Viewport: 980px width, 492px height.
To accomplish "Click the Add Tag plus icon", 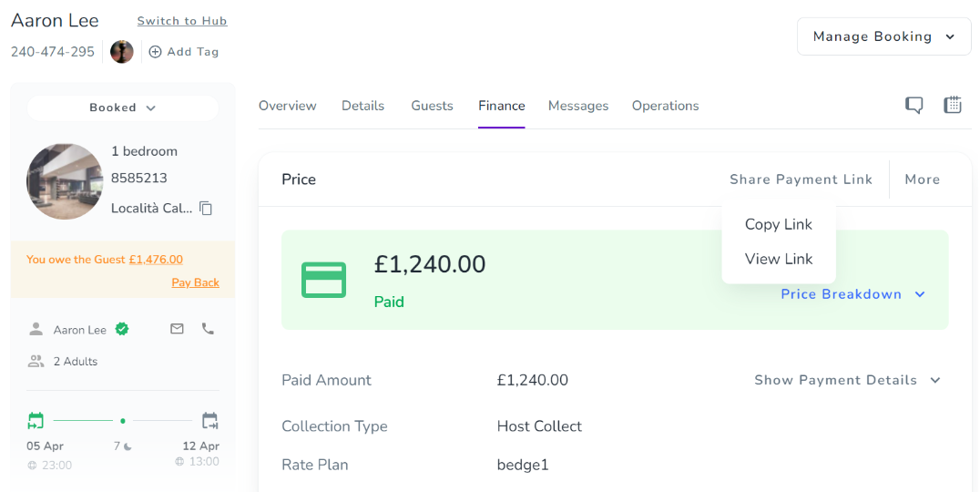I will point(155,52).
